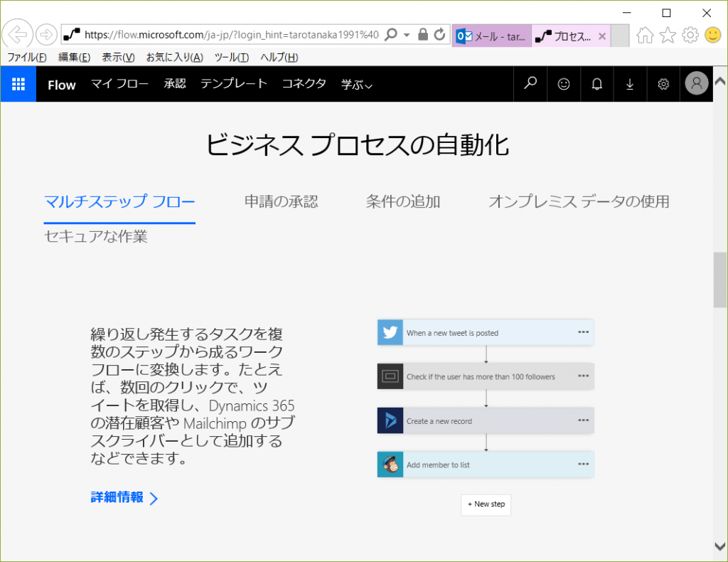Click the URL address field
Screen dimensions: 728x562
[x=231, y=35]
